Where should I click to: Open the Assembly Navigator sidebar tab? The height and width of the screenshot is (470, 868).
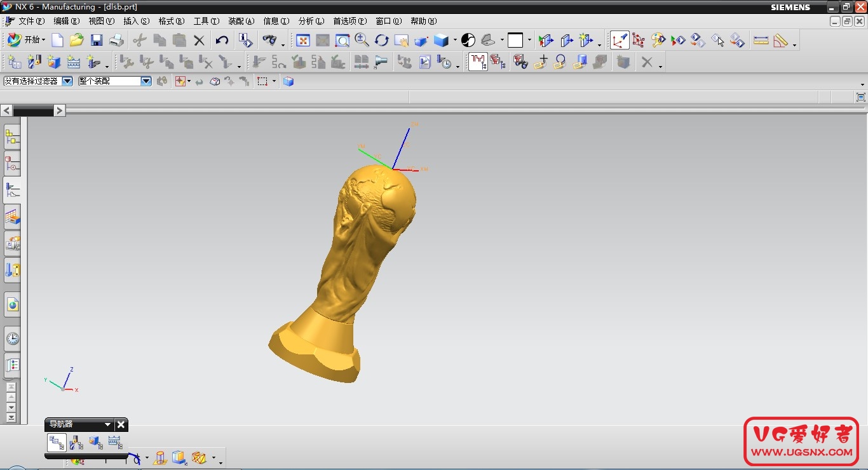click(x=12, y=137)
